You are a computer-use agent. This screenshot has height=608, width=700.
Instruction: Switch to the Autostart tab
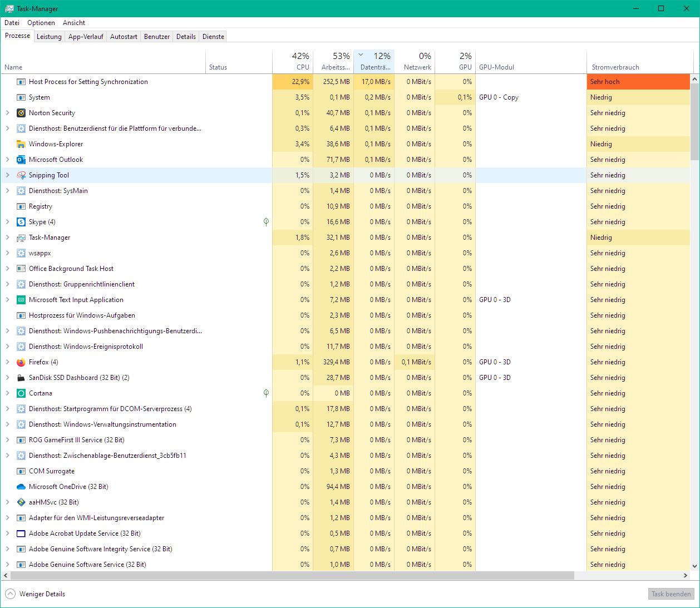124,37
